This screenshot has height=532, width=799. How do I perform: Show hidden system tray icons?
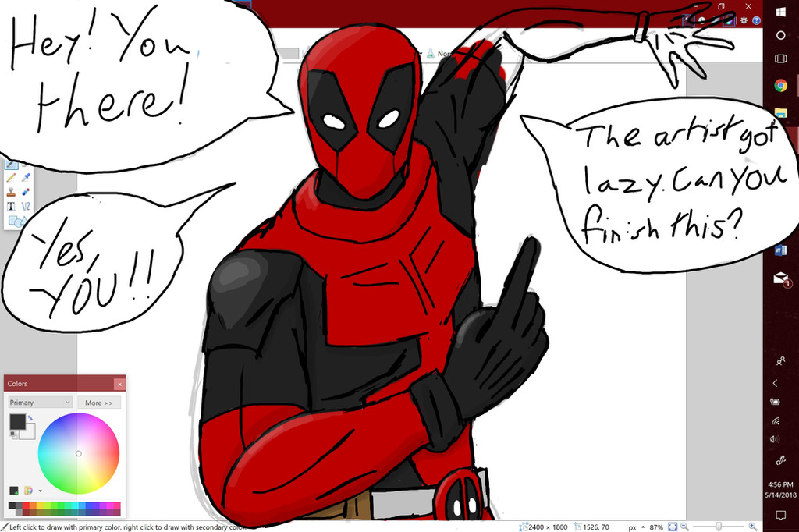point(776,383)
